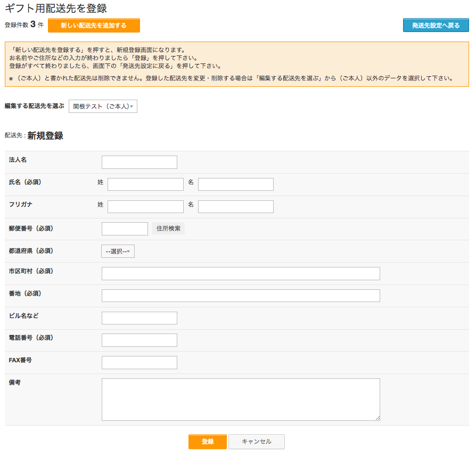Click the 氏名 名 input field
The image size is (476, 455).
coord(236,184)
